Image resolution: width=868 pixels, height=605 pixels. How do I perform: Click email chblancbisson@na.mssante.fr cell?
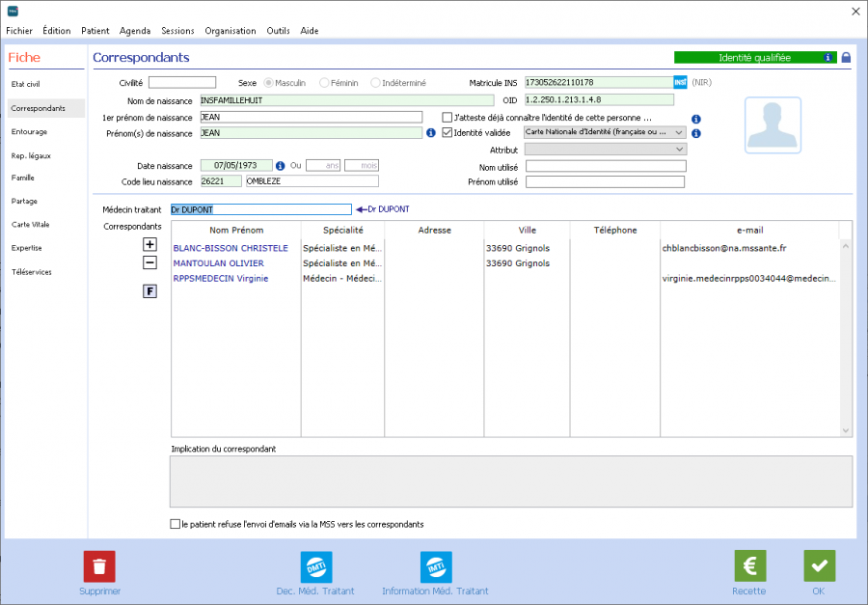point(724,248)
